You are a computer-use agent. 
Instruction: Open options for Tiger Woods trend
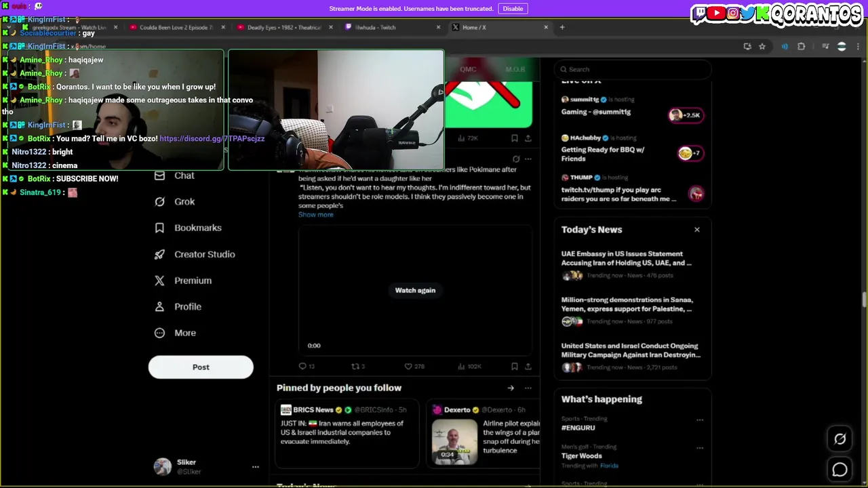coord(699,447)
